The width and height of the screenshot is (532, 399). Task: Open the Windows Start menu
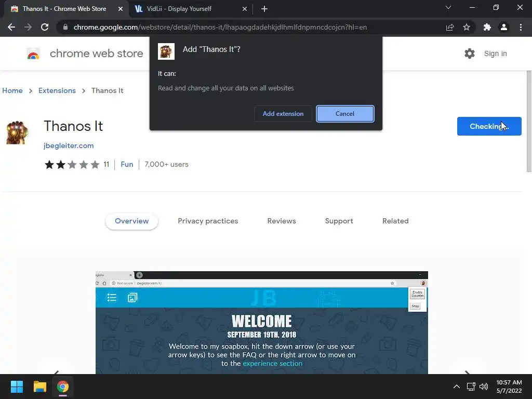(x=17, y=387)
